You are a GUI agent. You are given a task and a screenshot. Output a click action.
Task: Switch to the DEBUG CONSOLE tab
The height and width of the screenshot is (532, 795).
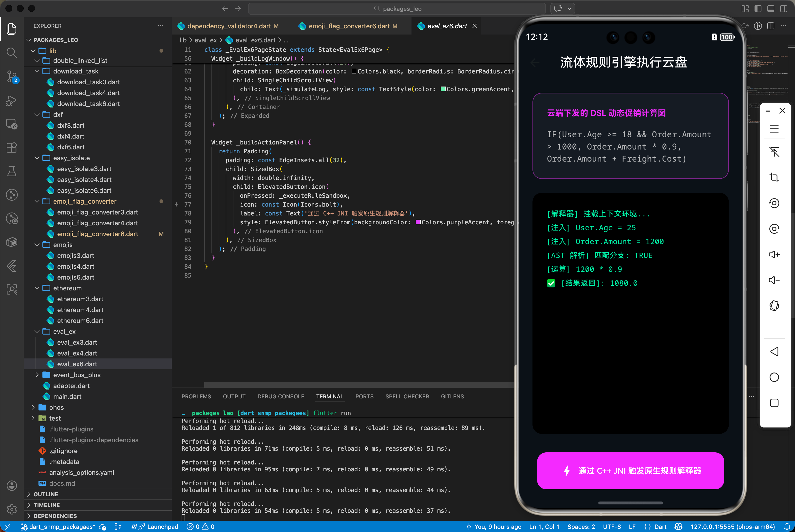pos(281,396)
